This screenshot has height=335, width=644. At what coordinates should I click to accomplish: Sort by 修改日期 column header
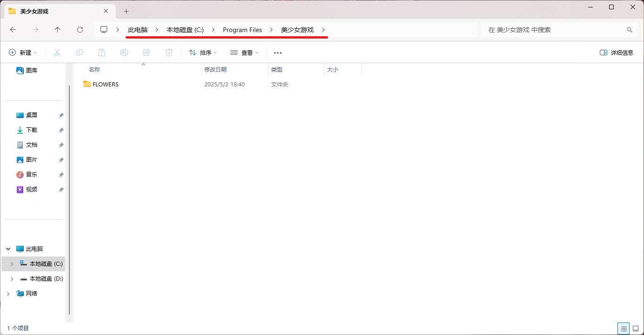coord(215,70)
